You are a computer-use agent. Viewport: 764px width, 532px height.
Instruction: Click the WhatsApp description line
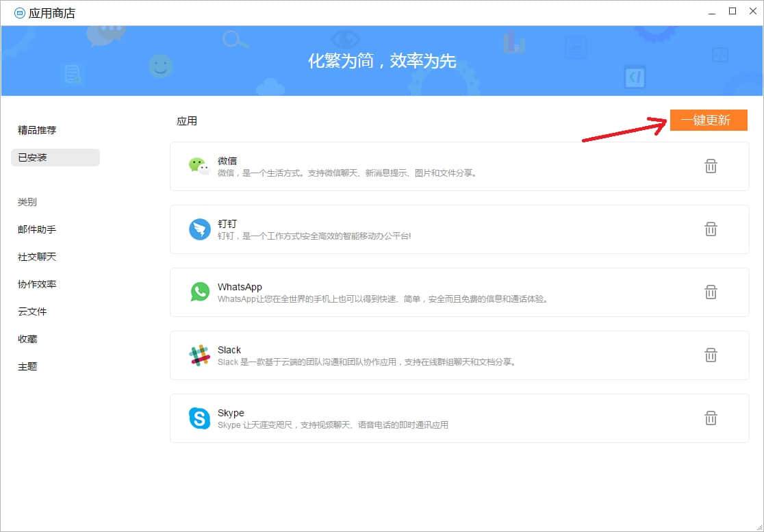[x=383, y=299]
